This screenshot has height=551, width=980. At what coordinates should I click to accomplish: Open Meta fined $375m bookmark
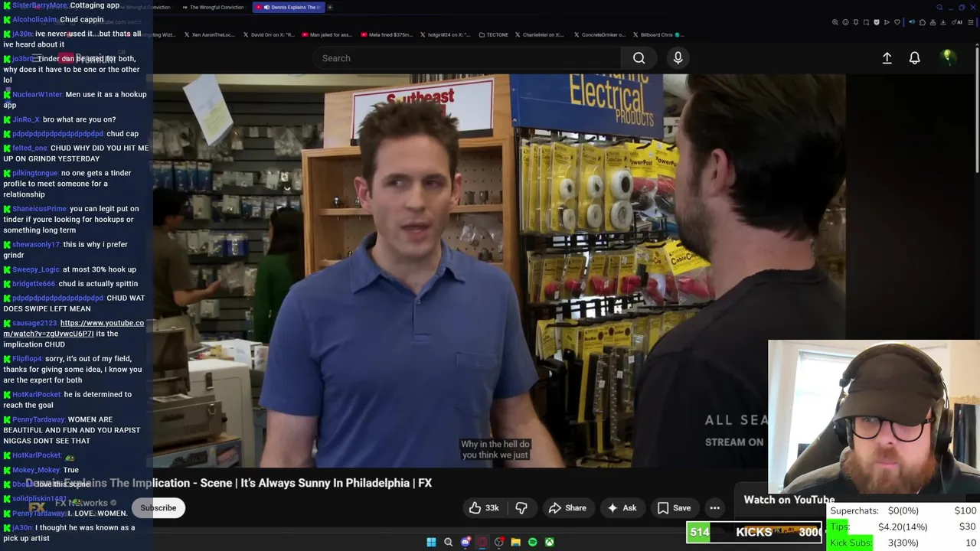pyautogui.click(x=386, y=34)
